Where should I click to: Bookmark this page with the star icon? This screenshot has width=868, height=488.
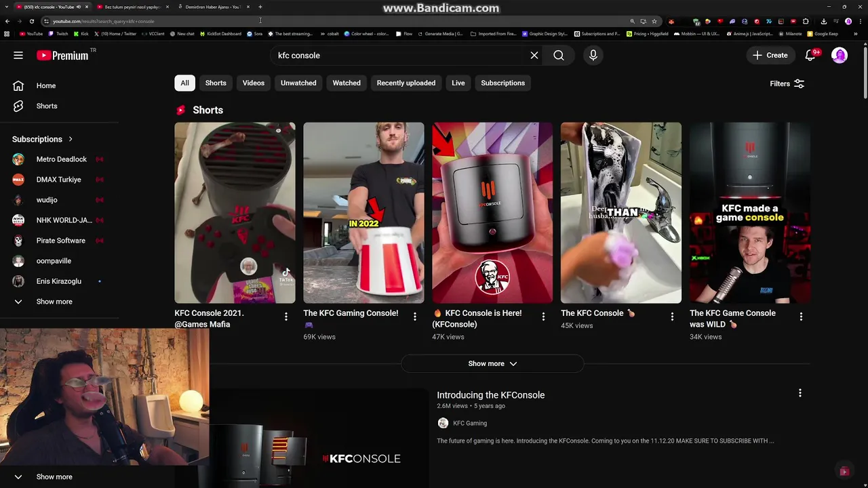(x=654, y=21)
